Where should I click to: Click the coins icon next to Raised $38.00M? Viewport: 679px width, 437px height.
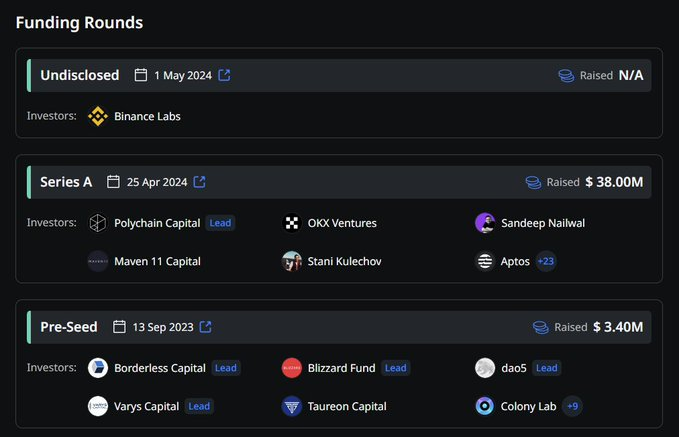point(533,182)
